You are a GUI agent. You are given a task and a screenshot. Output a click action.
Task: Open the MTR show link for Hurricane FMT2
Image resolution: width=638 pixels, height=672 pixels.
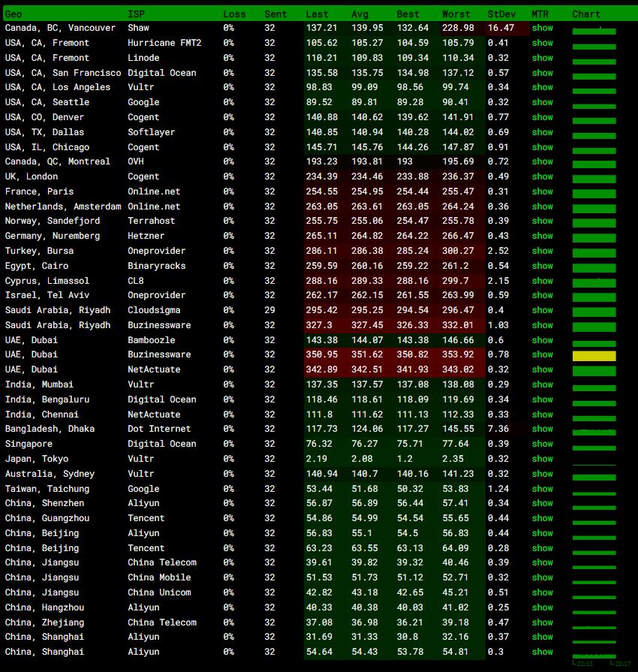[542, 43]
